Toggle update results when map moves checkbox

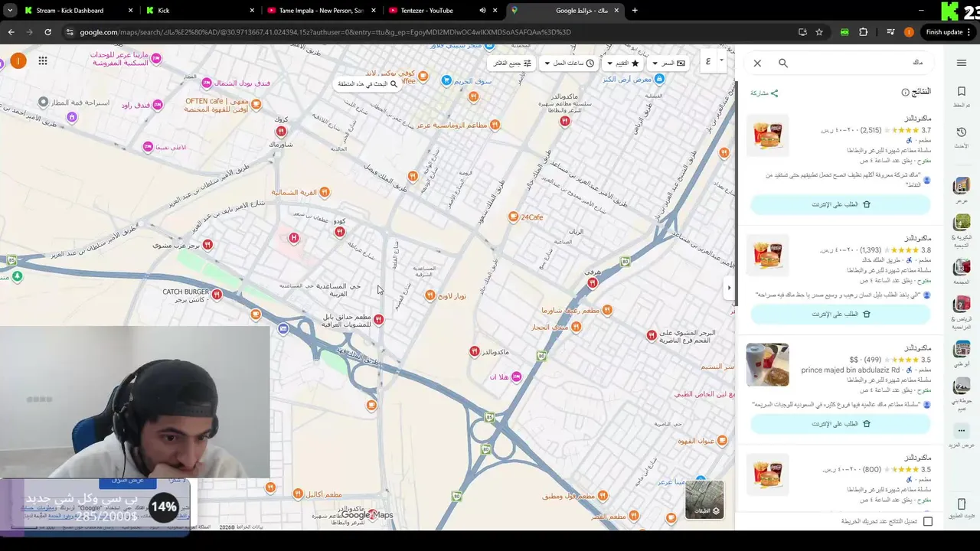[x=928, y=521]
